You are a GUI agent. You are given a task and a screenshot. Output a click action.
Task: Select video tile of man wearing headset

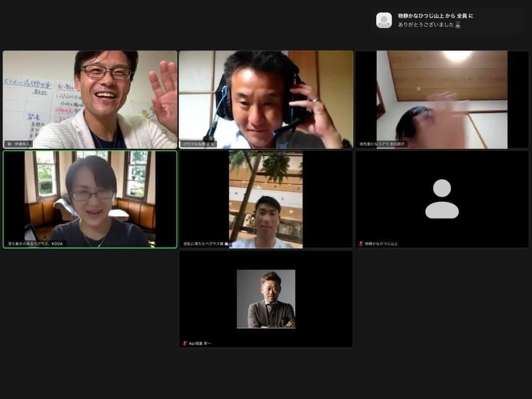coord(265,100)
